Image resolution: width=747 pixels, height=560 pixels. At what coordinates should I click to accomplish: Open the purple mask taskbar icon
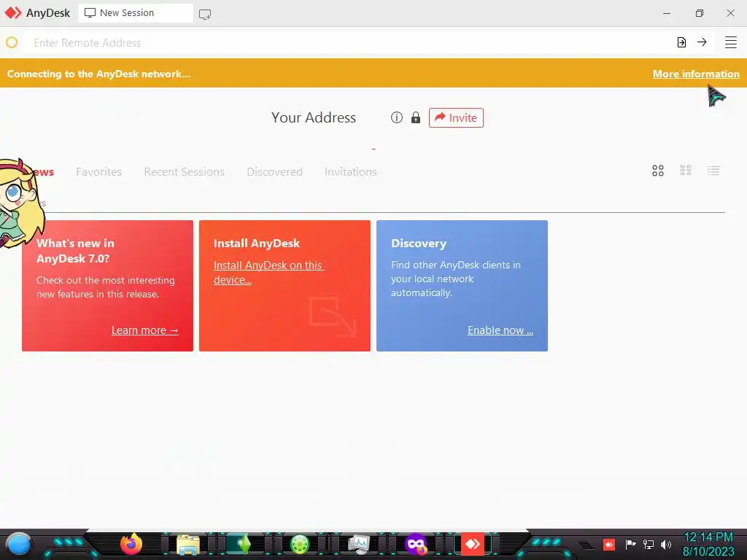pos(416,544)
